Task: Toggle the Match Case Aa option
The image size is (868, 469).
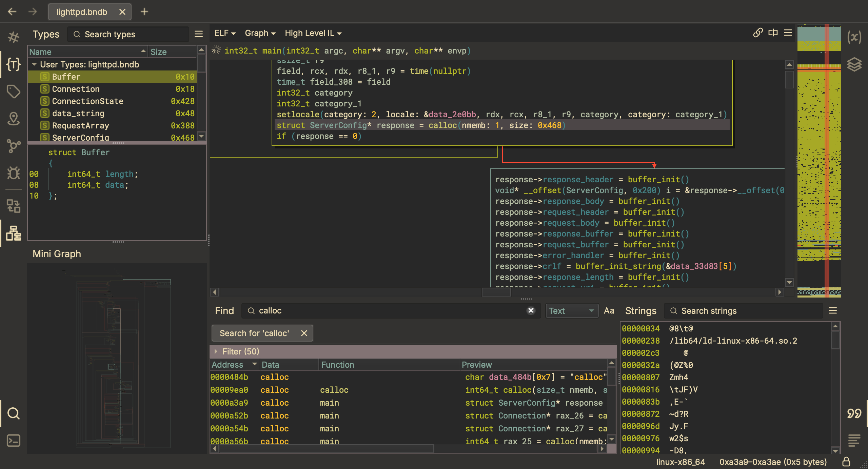Action: [609, 311]
